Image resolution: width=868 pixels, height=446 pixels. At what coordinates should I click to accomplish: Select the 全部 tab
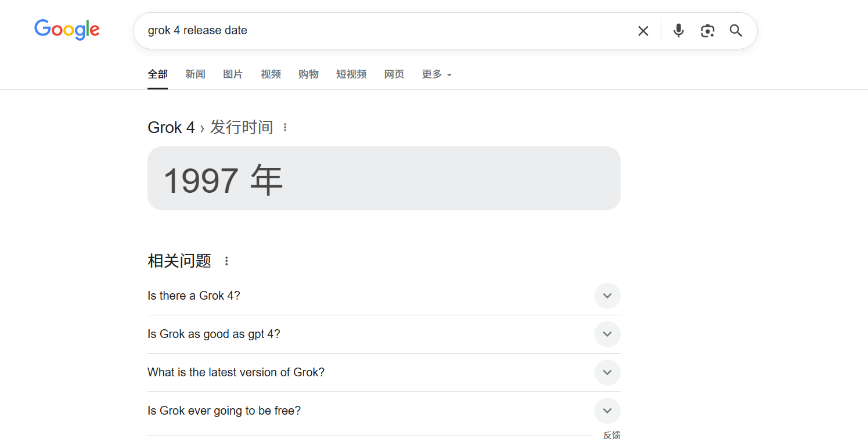(x=157, y=74)
